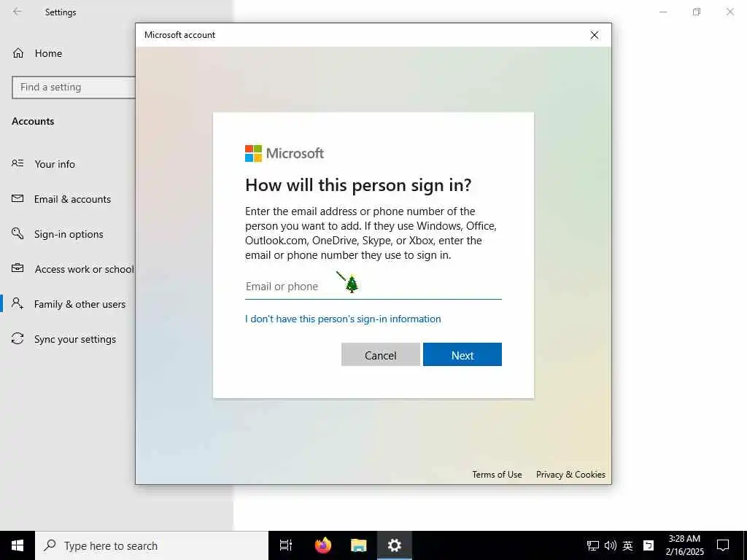Open the network tray icon
This screenshot has height=560, width=747.
coord(592,545)
